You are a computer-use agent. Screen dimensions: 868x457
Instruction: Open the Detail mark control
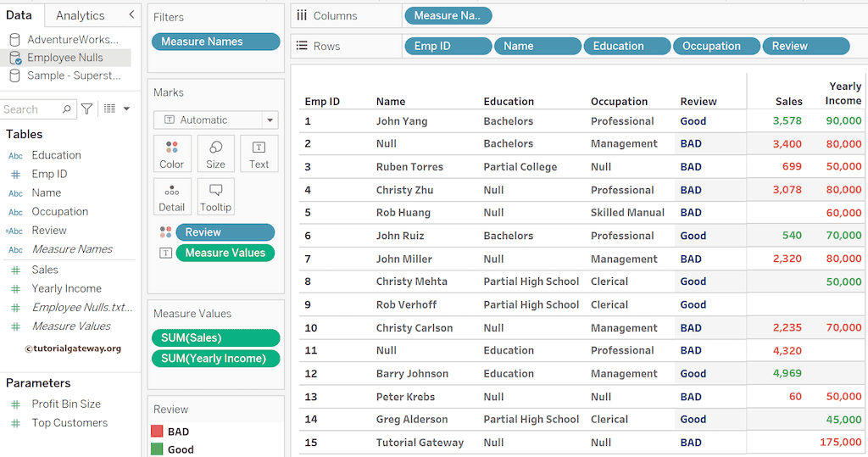(171, 197)
